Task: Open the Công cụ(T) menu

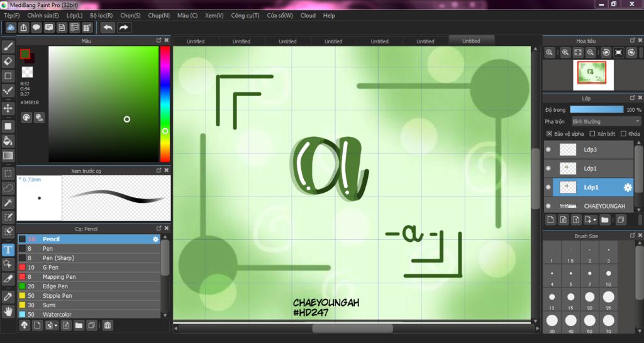Action: [x=245, y=16]
